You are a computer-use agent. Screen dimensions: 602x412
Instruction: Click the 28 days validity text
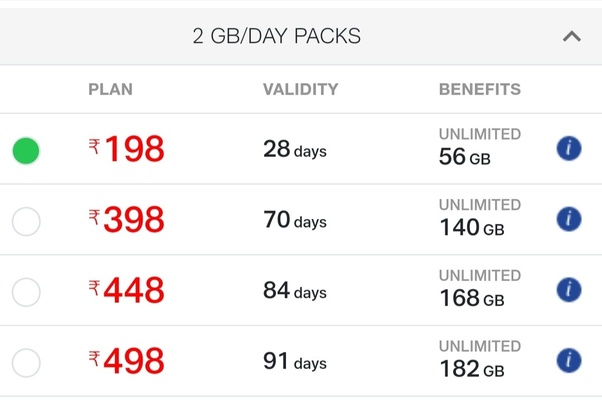point(295,150)
